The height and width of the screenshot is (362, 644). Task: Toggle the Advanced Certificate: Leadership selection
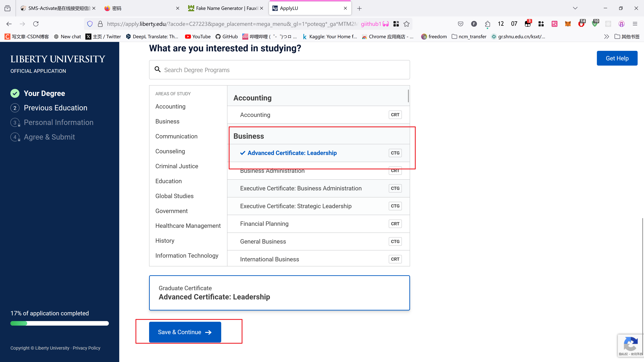click(292, 153)
